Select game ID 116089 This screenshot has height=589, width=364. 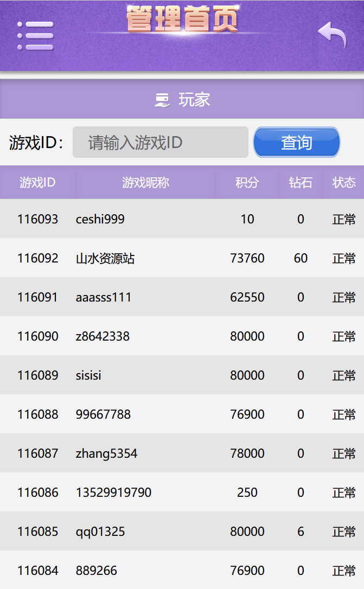(38, 375)
